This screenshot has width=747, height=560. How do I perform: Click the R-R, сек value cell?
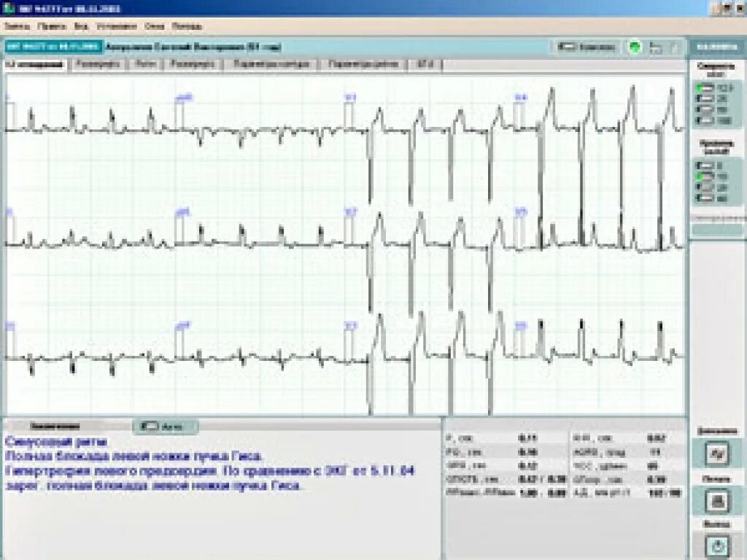tap(657, 437)
